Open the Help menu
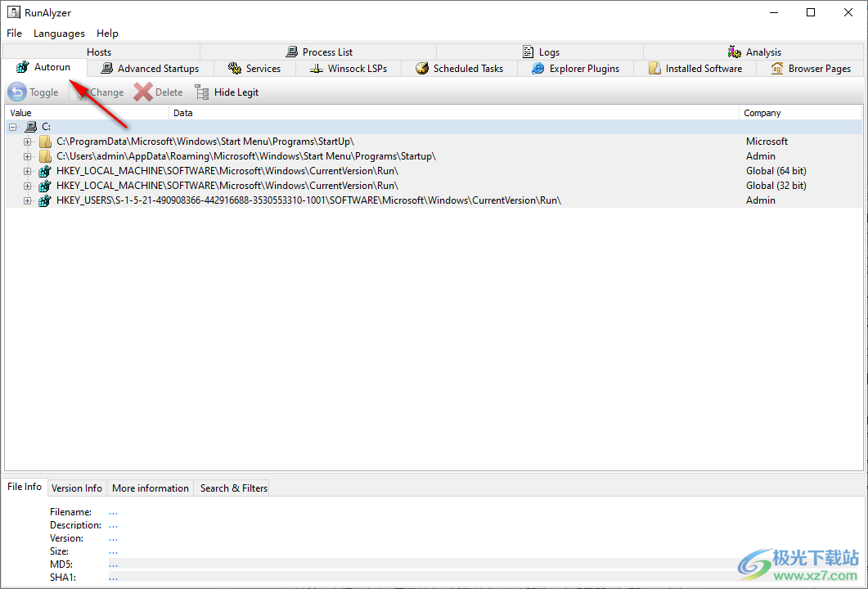Screen dimensions: 868x589 (107, 34)
